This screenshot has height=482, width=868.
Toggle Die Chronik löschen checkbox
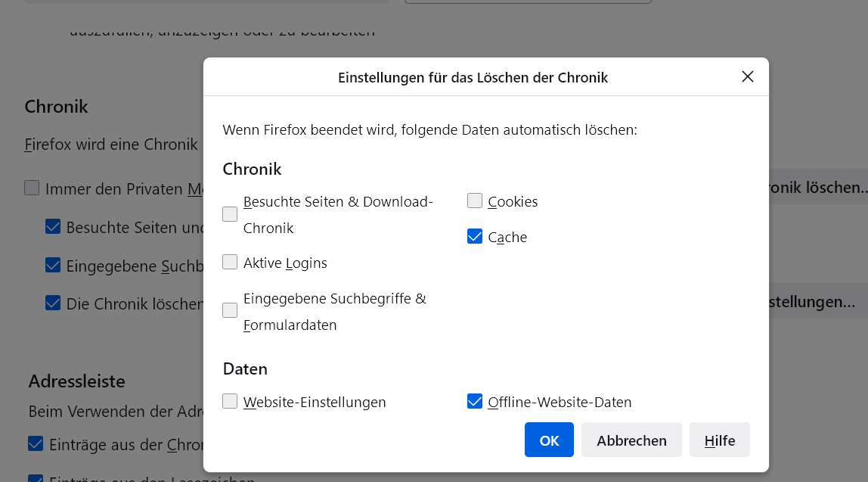(x=53, y=303)
